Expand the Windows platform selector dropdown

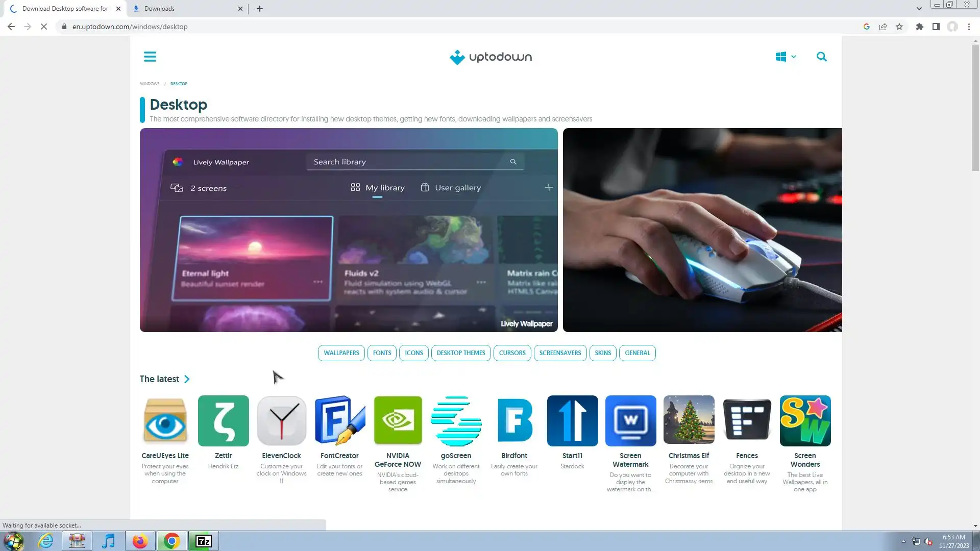pos(786,57)
